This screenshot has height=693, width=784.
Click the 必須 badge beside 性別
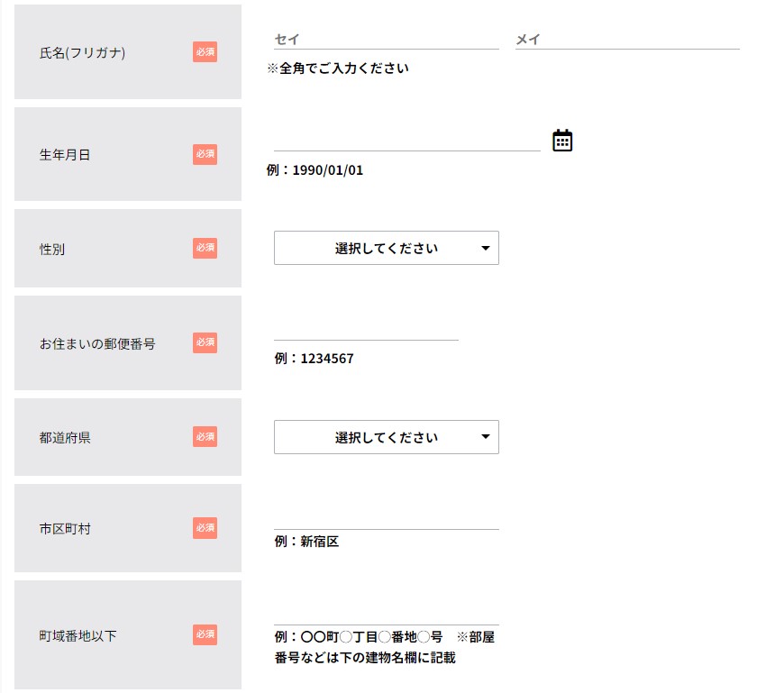click(x=205, y=248)
